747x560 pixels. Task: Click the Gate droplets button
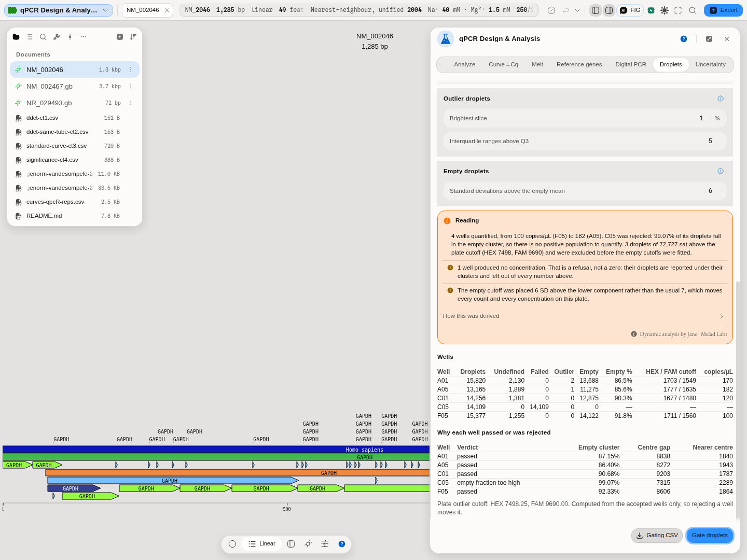[x=710, y=536]
